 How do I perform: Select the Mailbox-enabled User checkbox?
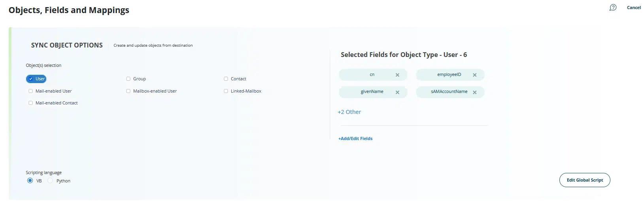coord(128,91)
